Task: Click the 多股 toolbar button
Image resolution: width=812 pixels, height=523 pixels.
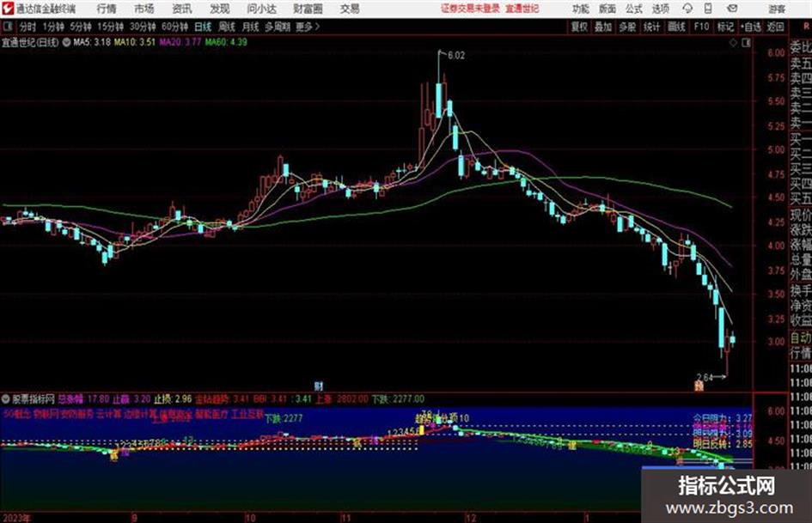Action: coord(627,27)
